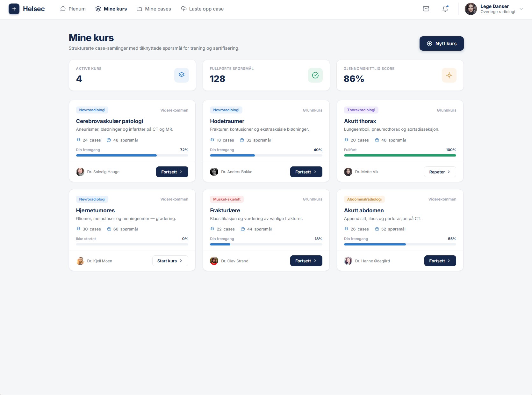Open the Akutt abdomen course title
The width and height of the screenshot is (532, 395).
coord(364,210)
